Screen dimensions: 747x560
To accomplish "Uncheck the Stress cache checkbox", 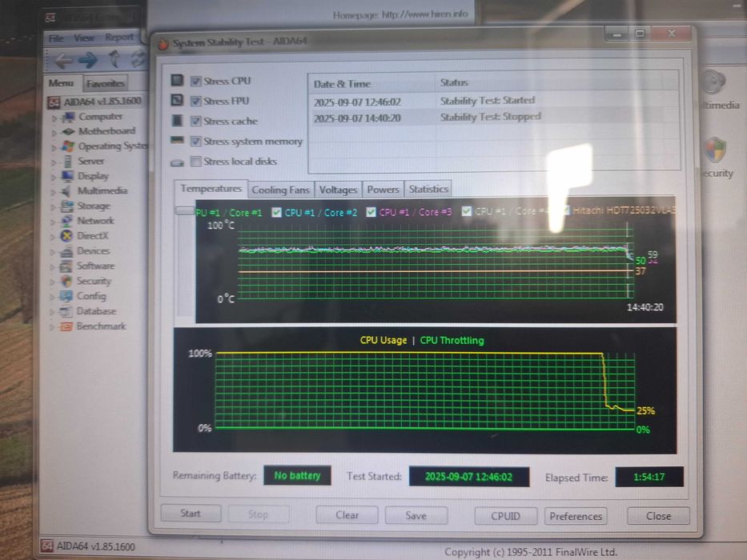I will (196, 121).
